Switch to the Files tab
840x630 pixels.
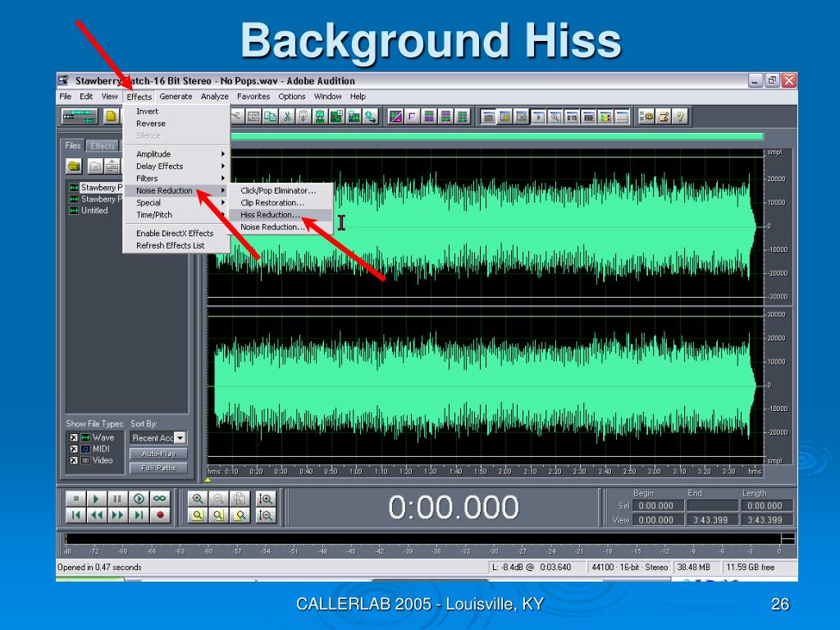[73, 146]
